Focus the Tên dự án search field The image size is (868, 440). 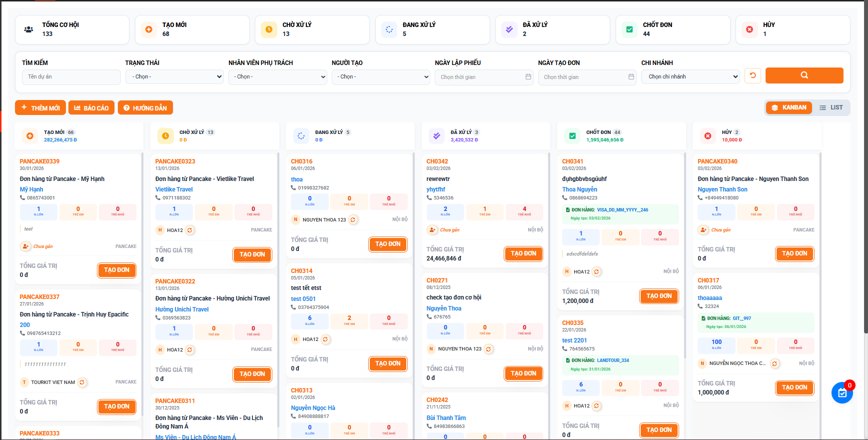tap(71, 77)
